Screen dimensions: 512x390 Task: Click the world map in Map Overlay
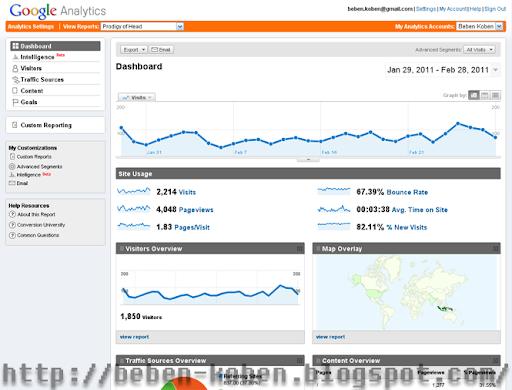click(407, 292)
